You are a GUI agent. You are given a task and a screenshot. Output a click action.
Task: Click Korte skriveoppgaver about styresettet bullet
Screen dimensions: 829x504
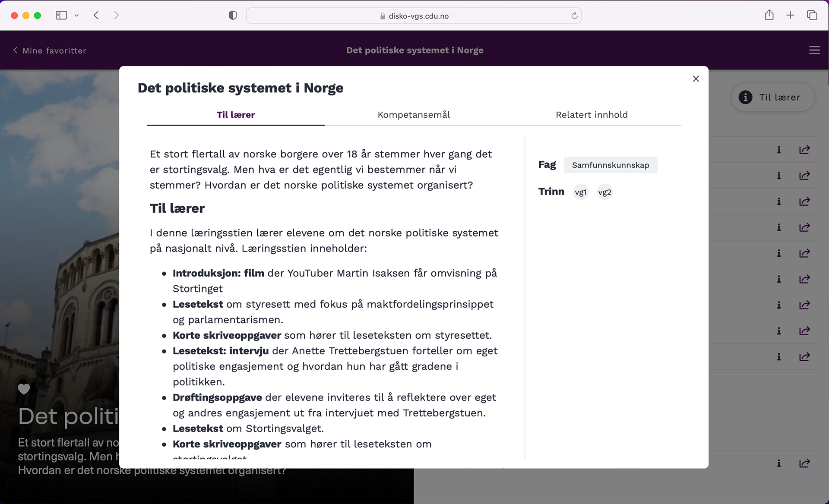[332, 335]
